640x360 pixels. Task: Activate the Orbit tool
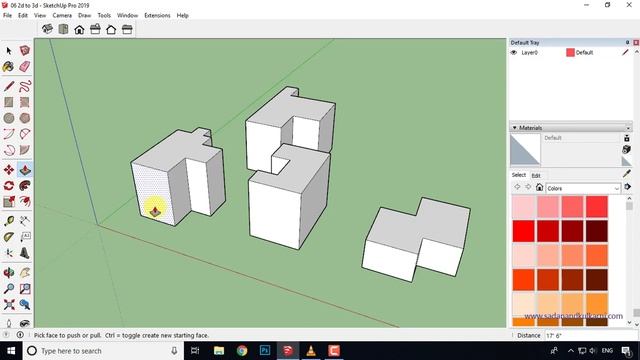point(9,273)
